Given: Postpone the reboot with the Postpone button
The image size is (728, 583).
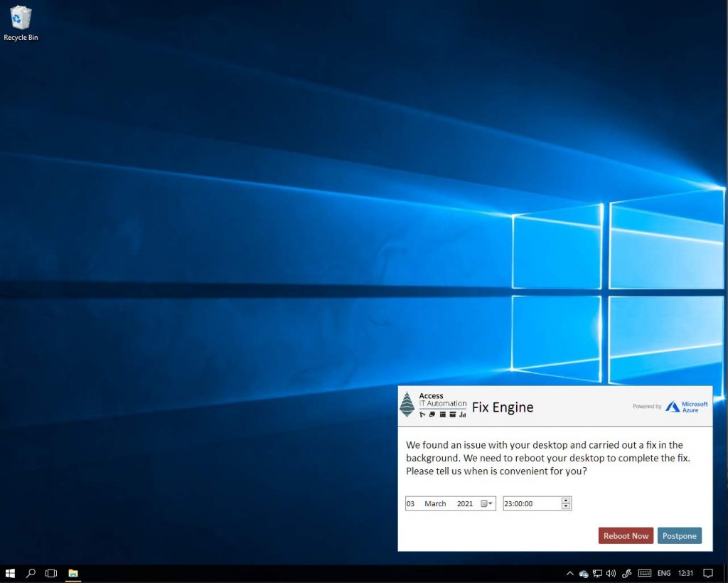Looking at the screenshot, I should click(x=679, y=535).
